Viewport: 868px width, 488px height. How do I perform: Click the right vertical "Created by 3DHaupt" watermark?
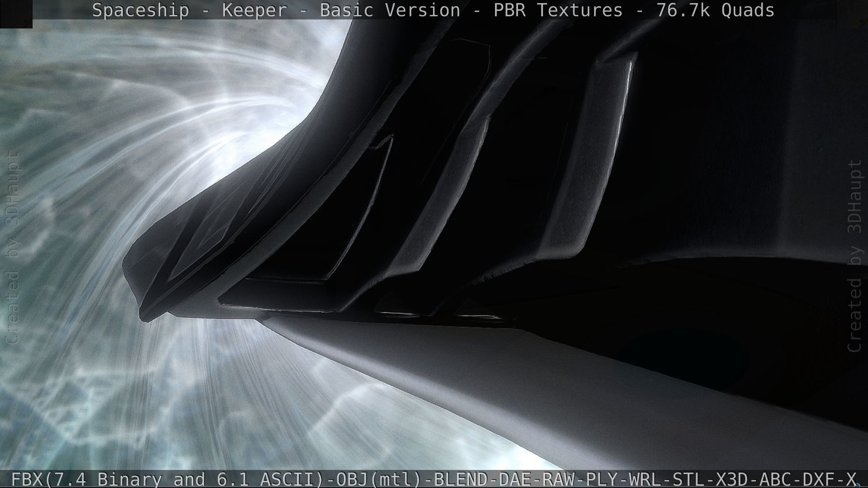tap(854, 256)
